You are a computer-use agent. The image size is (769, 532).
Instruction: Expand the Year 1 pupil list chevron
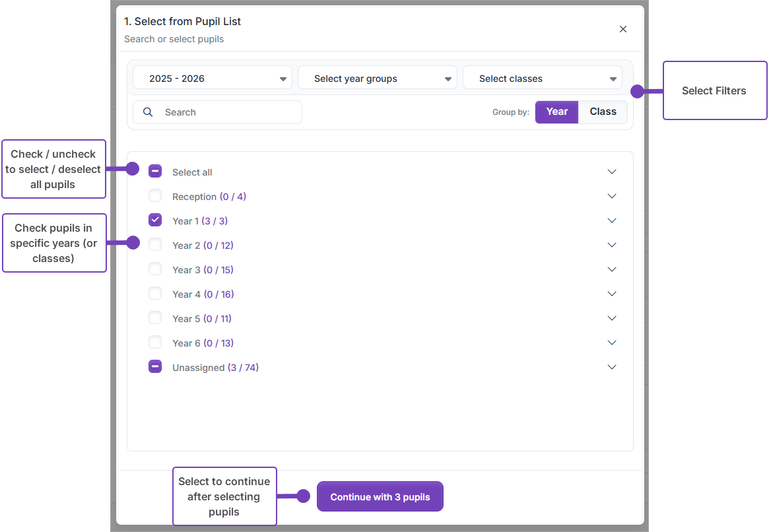tap(612, 220)
